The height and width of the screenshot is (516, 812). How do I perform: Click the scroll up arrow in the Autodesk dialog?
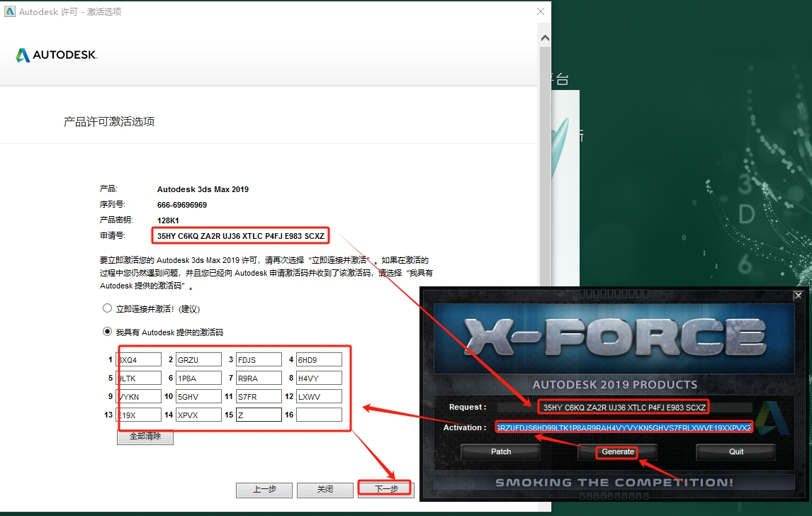pos(545,38)
